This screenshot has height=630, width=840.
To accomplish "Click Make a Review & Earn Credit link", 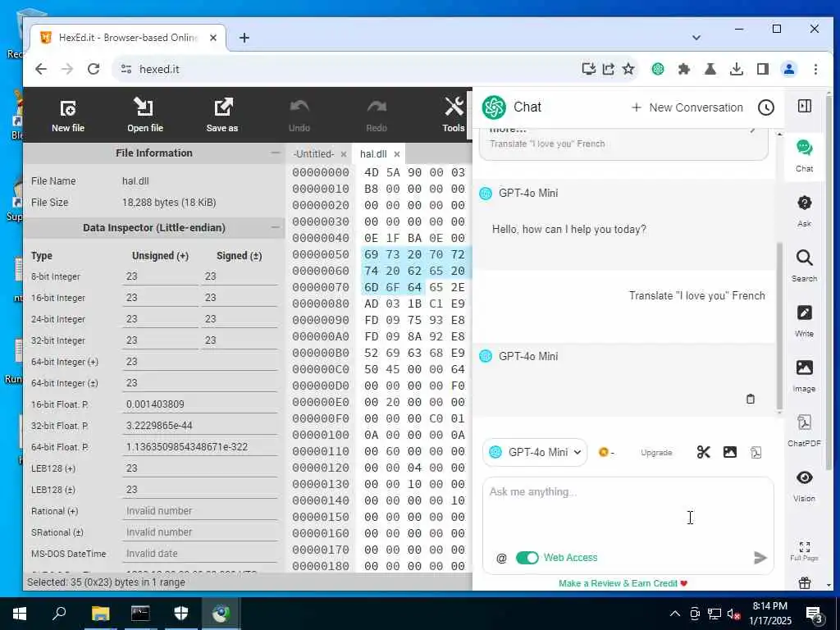I will 623,583.
